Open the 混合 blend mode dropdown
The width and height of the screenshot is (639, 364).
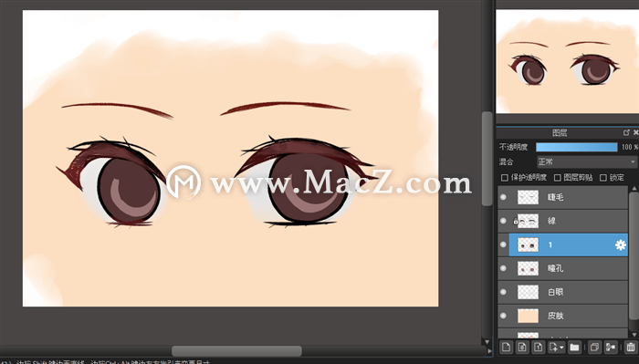[586, 161]
